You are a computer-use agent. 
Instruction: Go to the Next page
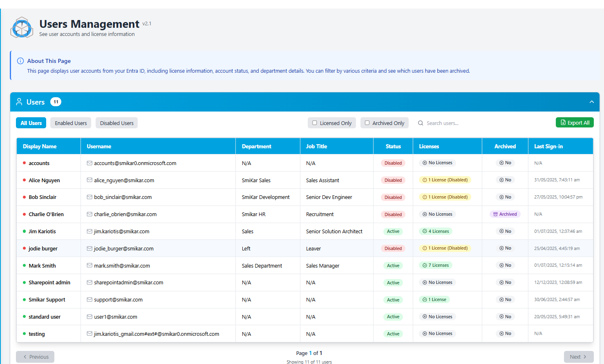578,357
